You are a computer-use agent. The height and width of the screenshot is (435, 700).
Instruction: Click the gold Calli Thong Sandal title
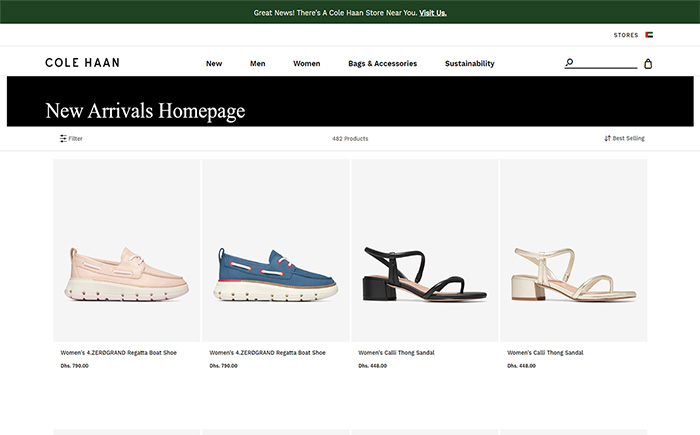tap(545, 353)
